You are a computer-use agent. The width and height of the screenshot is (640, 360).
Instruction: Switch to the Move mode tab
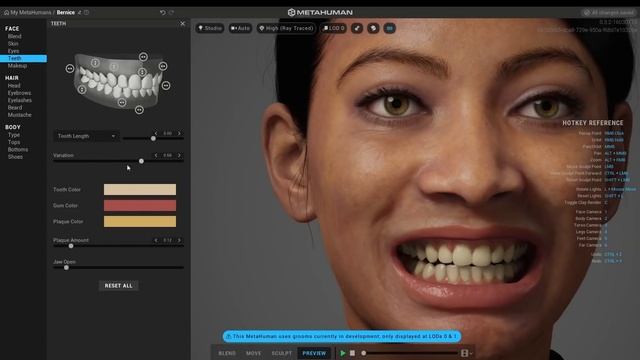[x=253, y=353]
